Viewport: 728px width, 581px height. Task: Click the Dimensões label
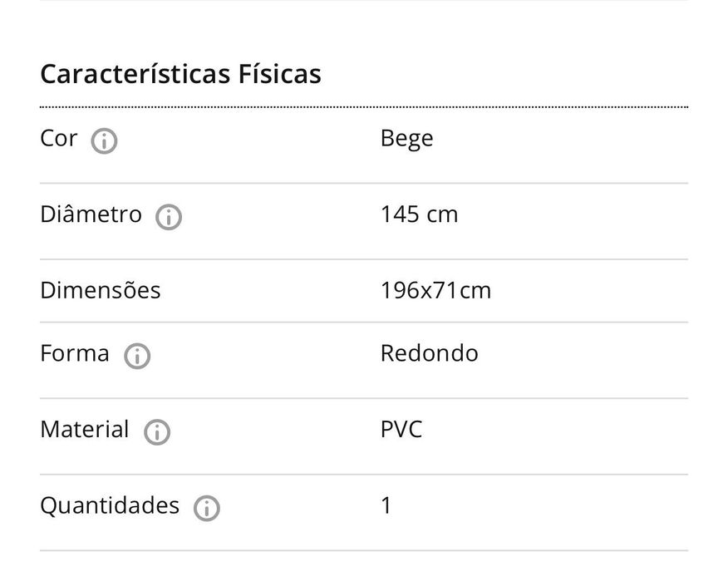coord(100,290)
